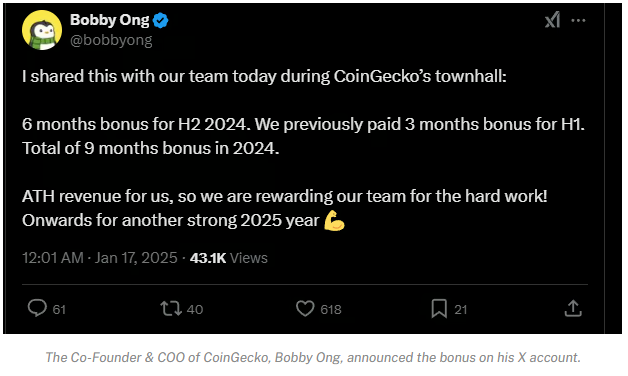Click the share upload icon
The width and height of the screenshot is (628, 376).
[x=573, y=308]
